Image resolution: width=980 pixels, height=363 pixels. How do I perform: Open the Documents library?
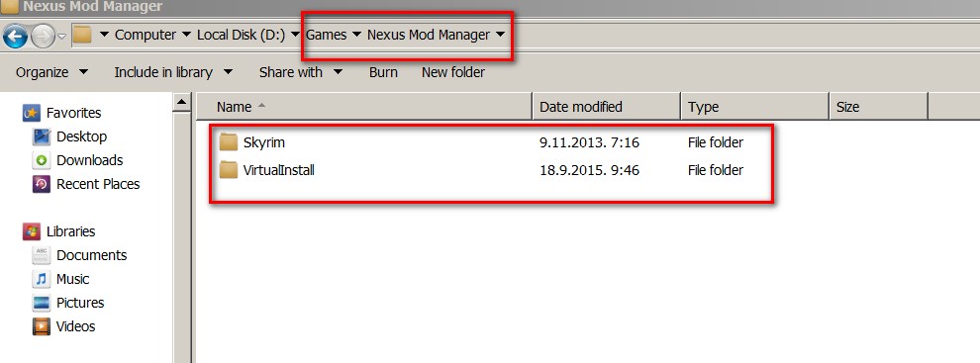[x=91, y=255]
